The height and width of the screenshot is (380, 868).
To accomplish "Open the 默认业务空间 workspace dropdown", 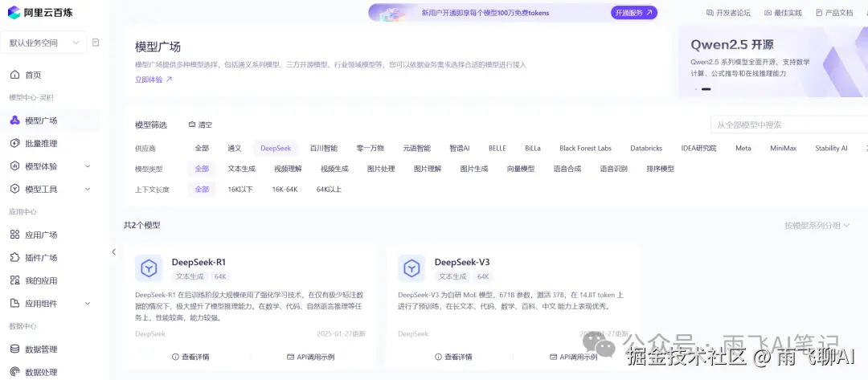I will (43, 43).
